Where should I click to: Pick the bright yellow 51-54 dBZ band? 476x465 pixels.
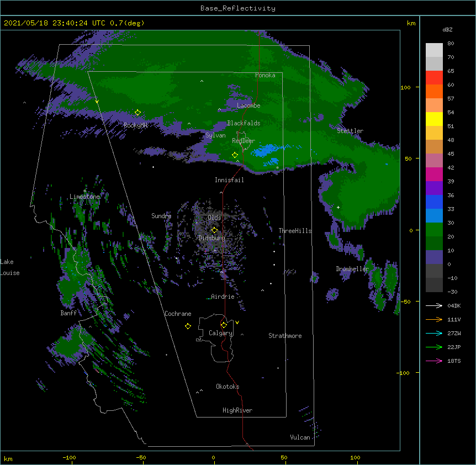tap(434, 119)
